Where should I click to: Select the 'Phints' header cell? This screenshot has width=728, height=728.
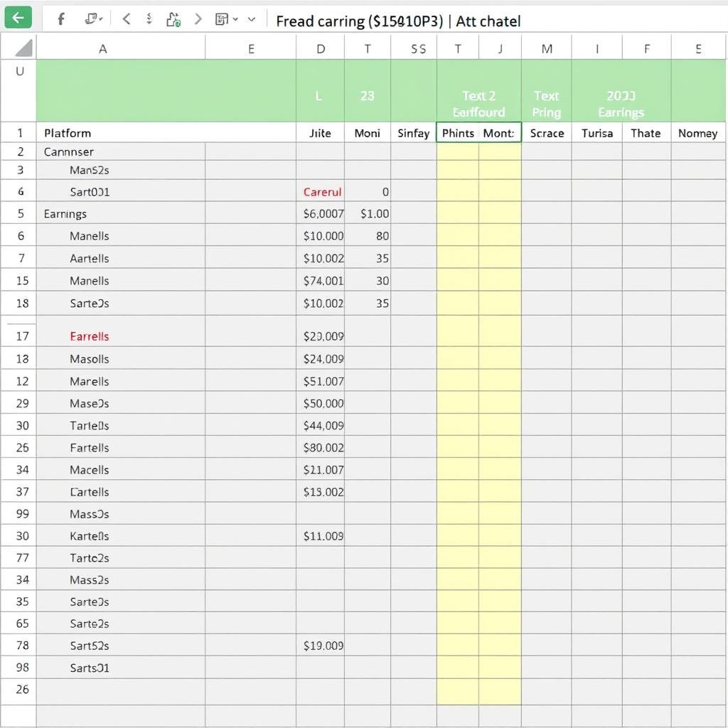click(458, 133)
